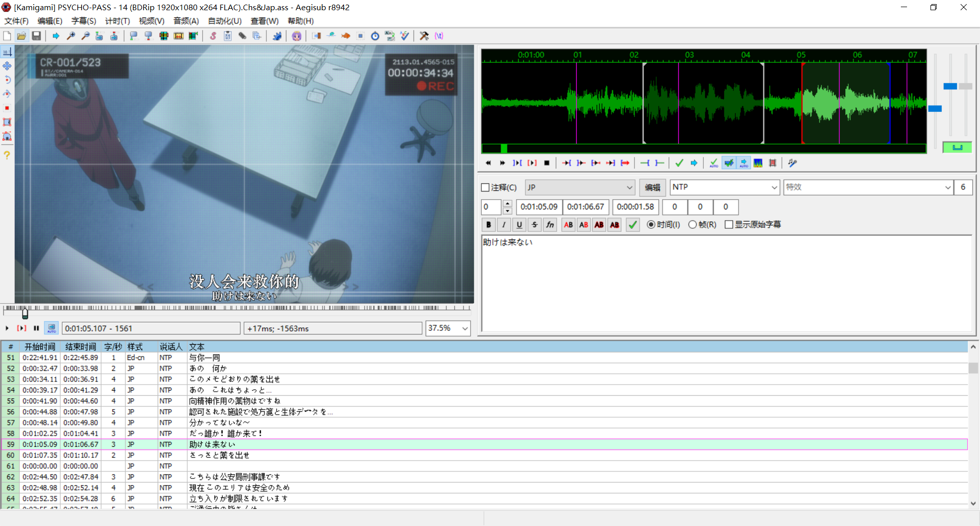Open the 字幕(S) menu
980x526 pixels.
point(84,21)
